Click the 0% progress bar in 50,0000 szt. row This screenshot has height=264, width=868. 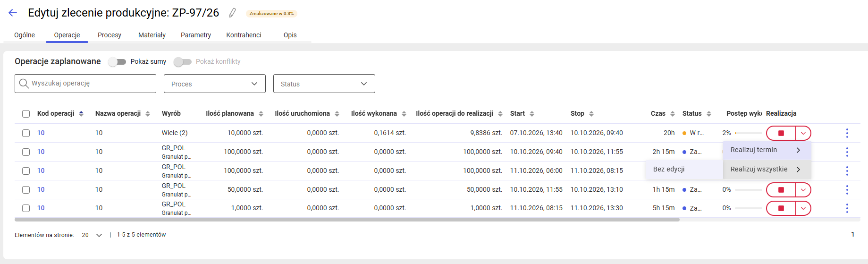749,190
